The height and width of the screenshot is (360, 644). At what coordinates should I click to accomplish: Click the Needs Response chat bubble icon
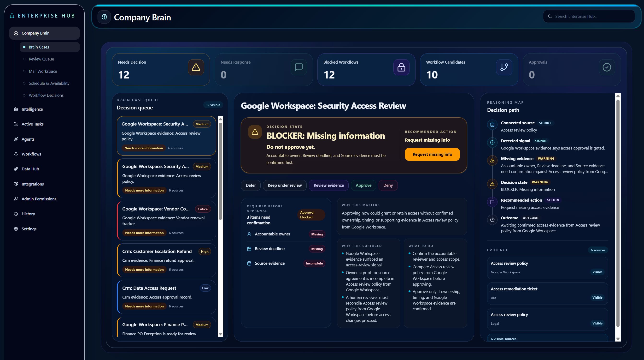tap(299, 67)
